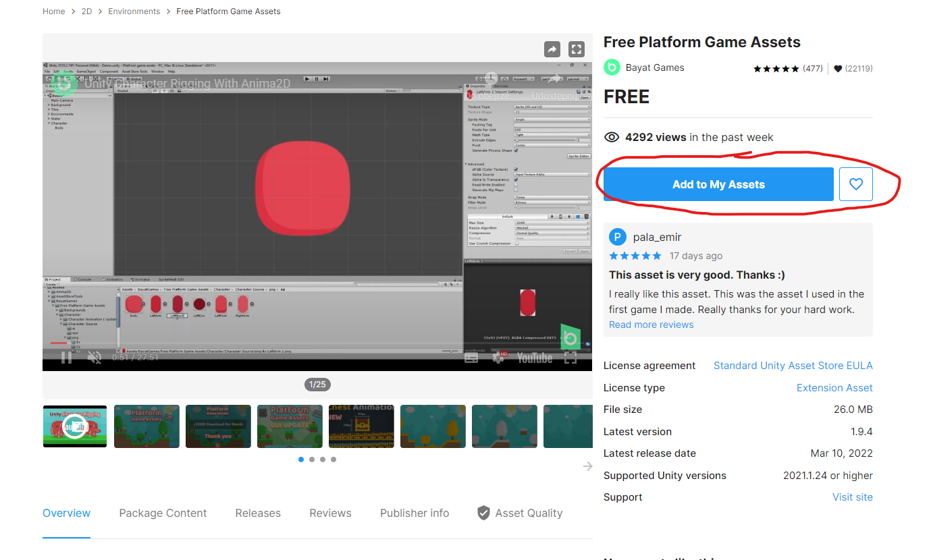931x560 pixels.
Task: Select first carousel page dot
Action: tap(301, 459)
